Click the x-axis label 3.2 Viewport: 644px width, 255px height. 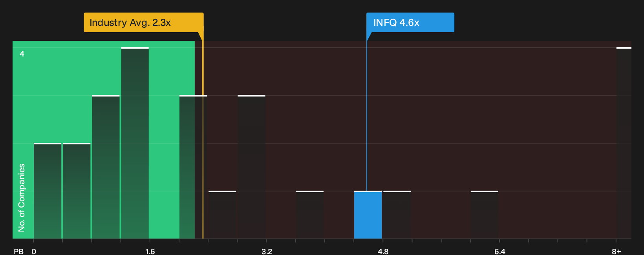267,251
